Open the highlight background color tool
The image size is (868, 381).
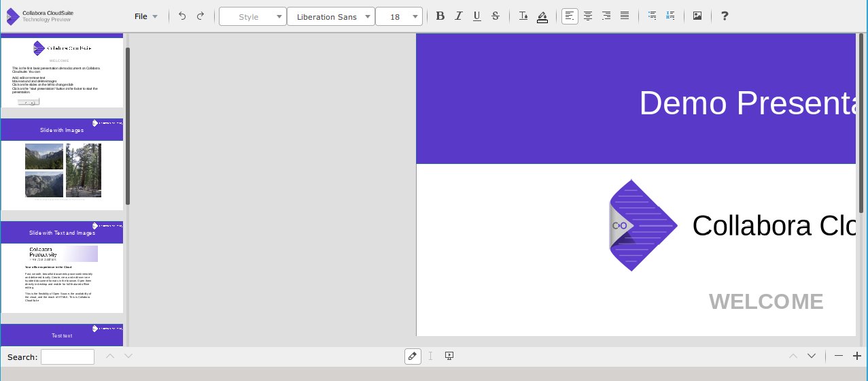pos(542,16)
